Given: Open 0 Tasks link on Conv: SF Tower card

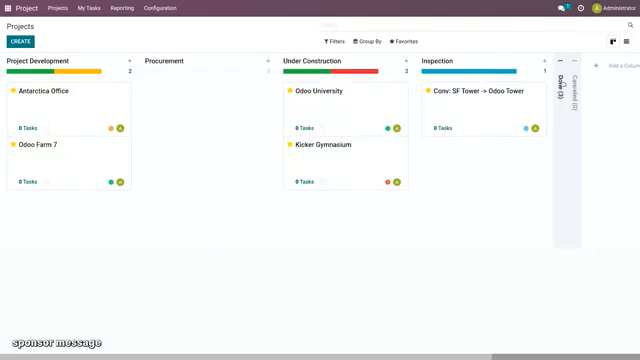Looking at the screenshot, I should click(x=443, y=128).
